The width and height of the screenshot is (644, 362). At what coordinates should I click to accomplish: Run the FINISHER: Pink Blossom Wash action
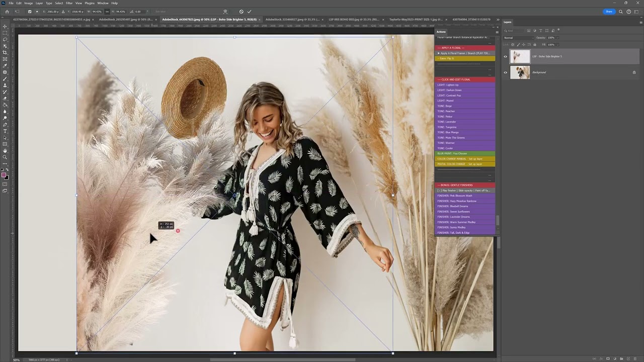point(465,196)
